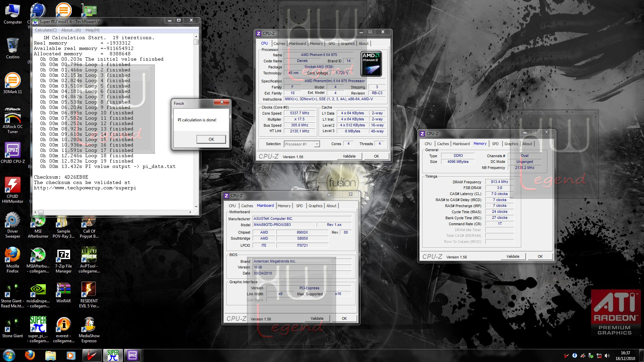Open the media player taskbar icon
Screen dimensions: 644x362
tap(71, 355)
